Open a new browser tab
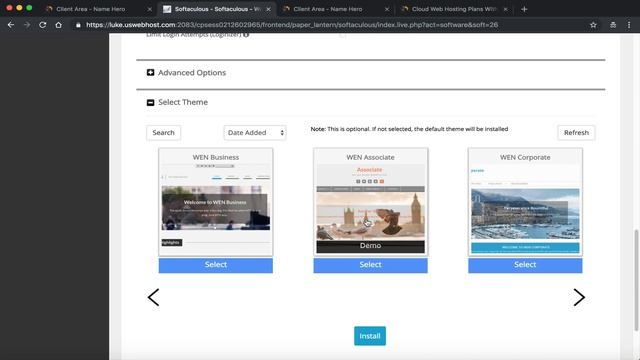The width and height of the screenshot is (640, 360). click(524, 9)
